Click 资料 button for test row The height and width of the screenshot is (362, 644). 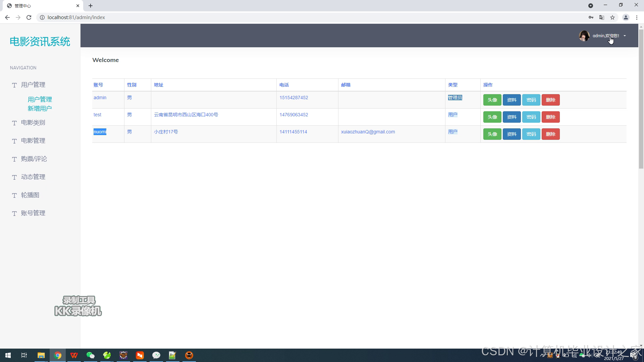(x=512, y=117)
